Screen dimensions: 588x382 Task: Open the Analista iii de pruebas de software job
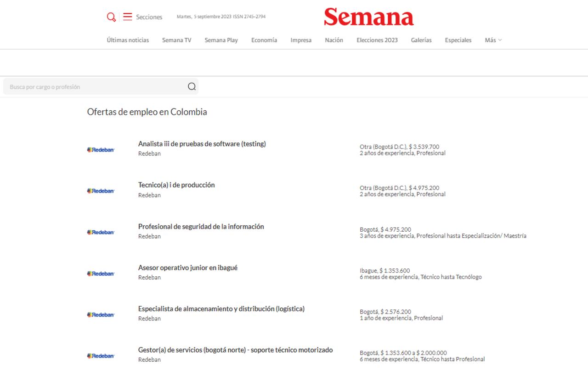pyautogui.click(x=202, y=143)
